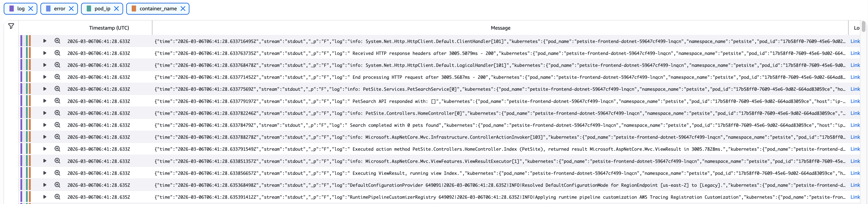Open magnifier for Search completed with 0 pets row
The image size is (868, 204).
(x=57, y=125)
